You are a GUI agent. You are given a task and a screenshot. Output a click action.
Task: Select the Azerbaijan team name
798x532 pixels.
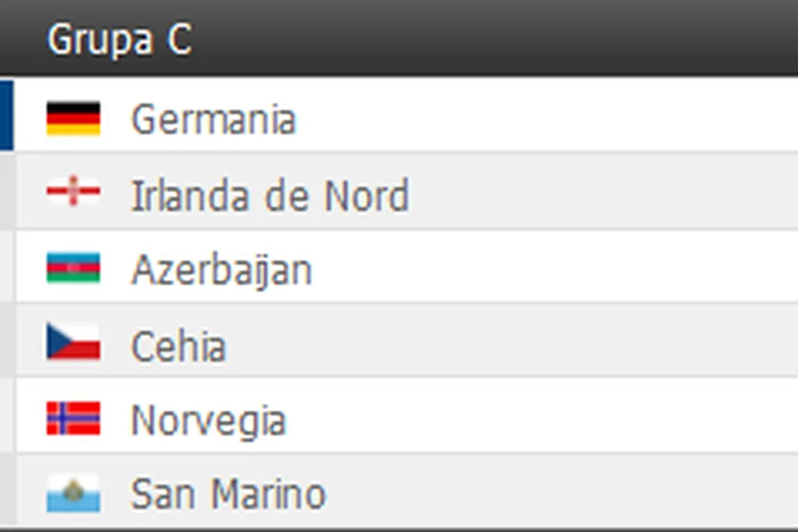[x=221, y=270]
